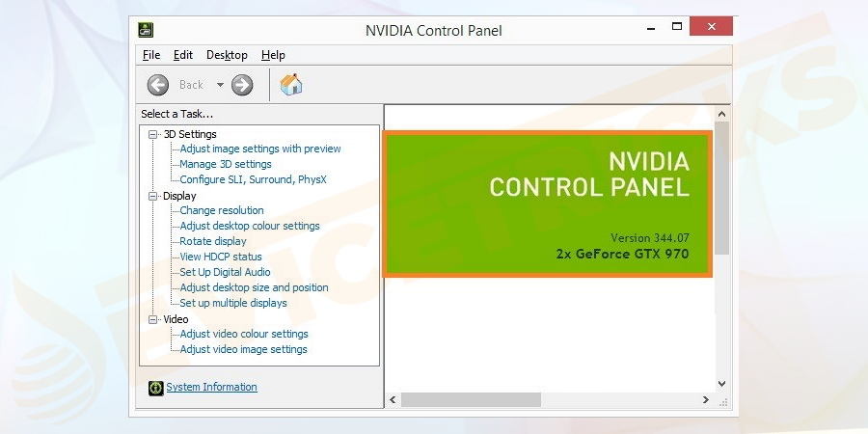This screenshot has width=868, height=434.
Task: Collapse the Video tree node
Action: click(152, 319)
